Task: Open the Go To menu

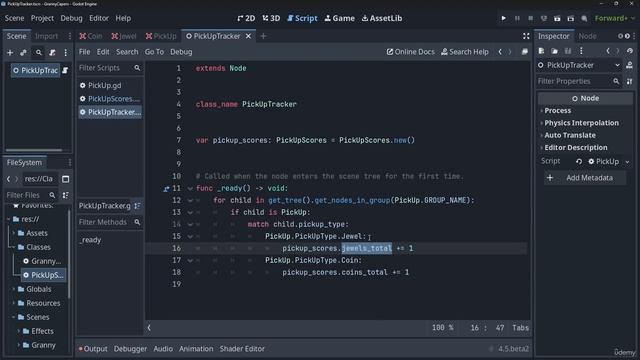Action: click(x=154, y=52)
